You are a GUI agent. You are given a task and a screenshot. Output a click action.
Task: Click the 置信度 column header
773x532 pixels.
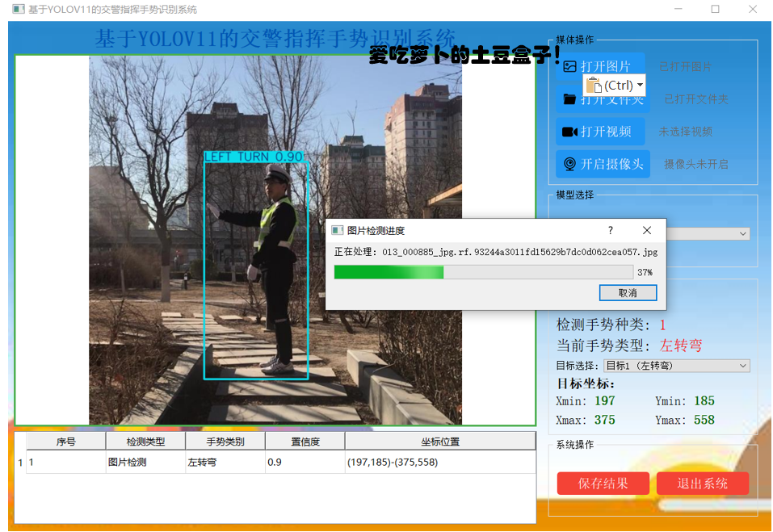point(305,442)
